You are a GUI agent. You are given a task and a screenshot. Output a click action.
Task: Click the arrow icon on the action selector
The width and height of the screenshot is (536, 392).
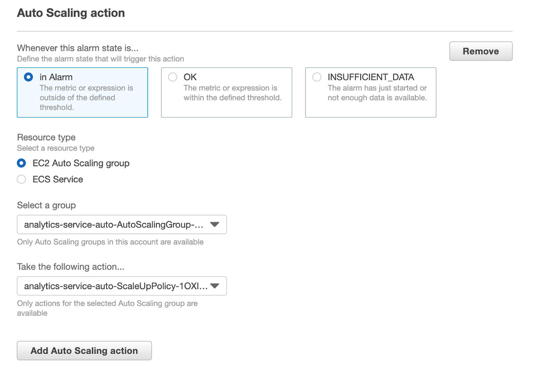pyautogui.click(x=215, y=286)
